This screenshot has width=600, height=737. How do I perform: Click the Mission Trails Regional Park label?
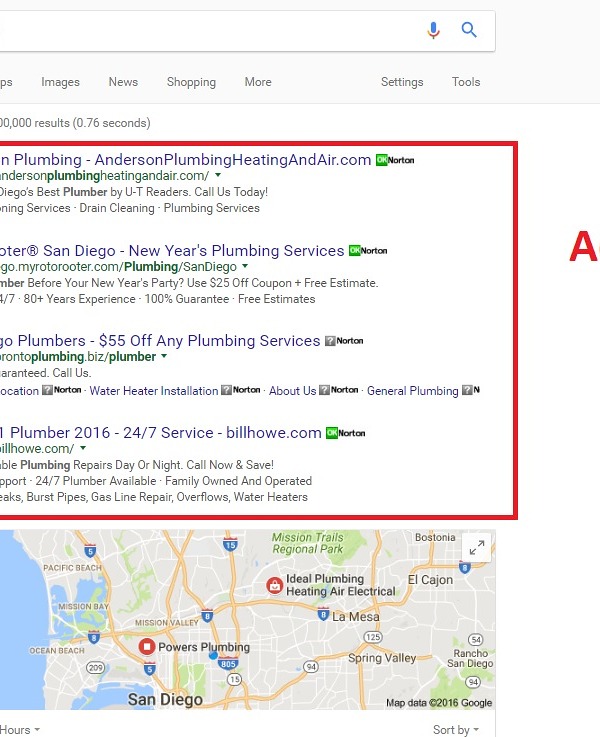coord(308,543)
